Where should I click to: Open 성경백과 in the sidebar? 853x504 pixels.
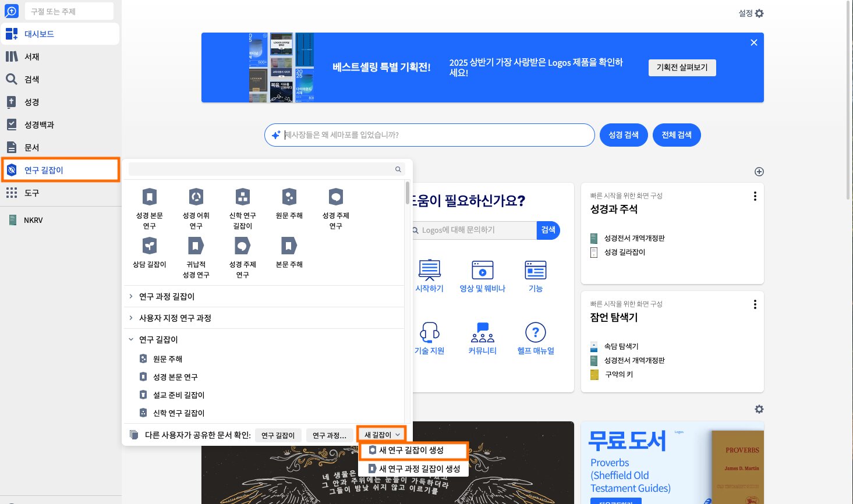[61, 125]
